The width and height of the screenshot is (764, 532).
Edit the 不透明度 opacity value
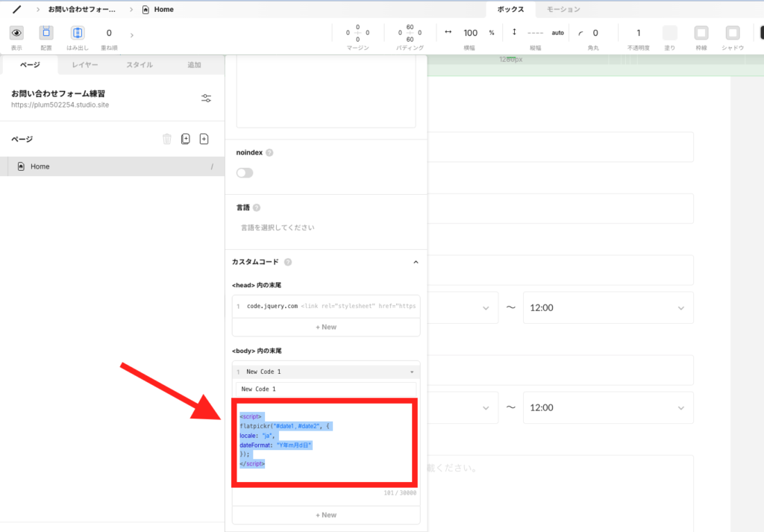pyautogui.click(x=639, y=33)
